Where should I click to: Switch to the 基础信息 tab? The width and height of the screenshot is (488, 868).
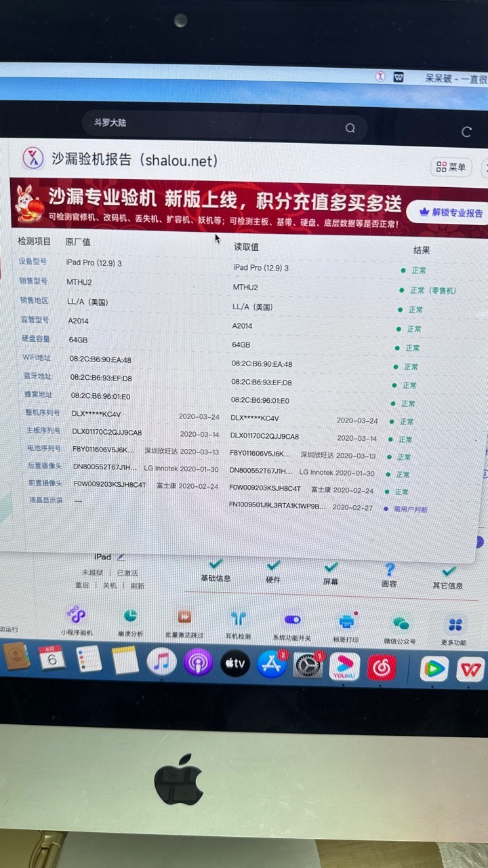(216, 572)
